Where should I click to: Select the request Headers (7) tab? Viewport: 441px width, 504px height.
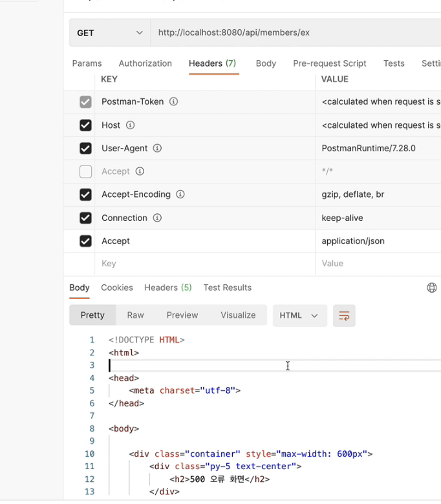(212, 63)
